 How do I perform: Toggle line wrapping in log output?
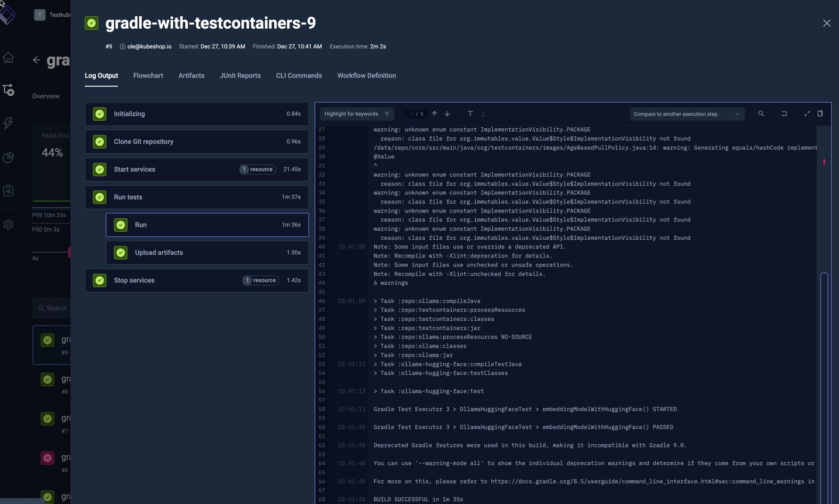tap(784, 113)
